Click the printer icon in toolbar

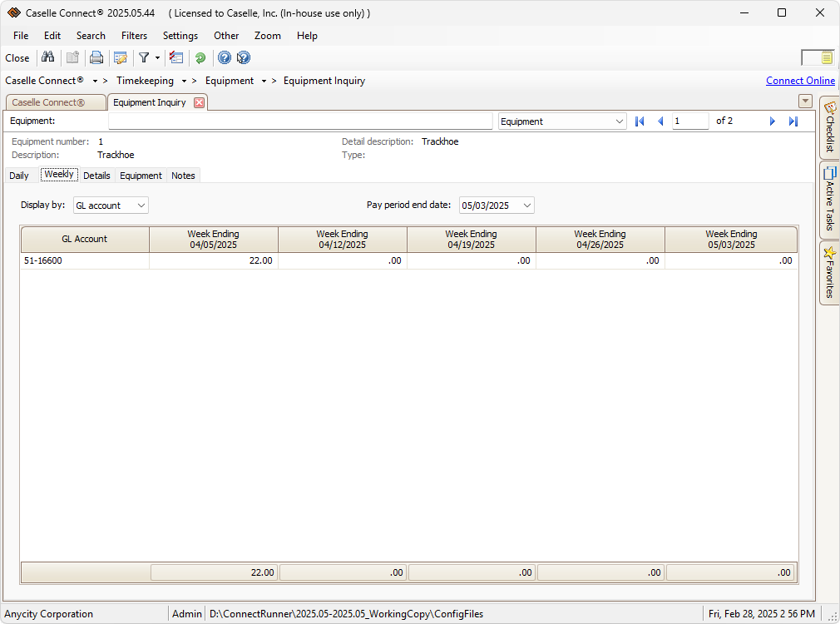pos(96,57)
